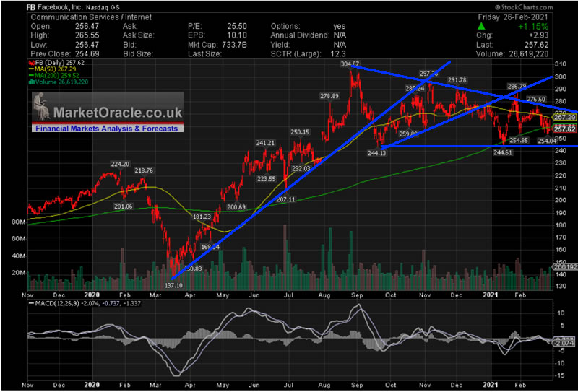Click the 241.21 price label

(265, 143)
